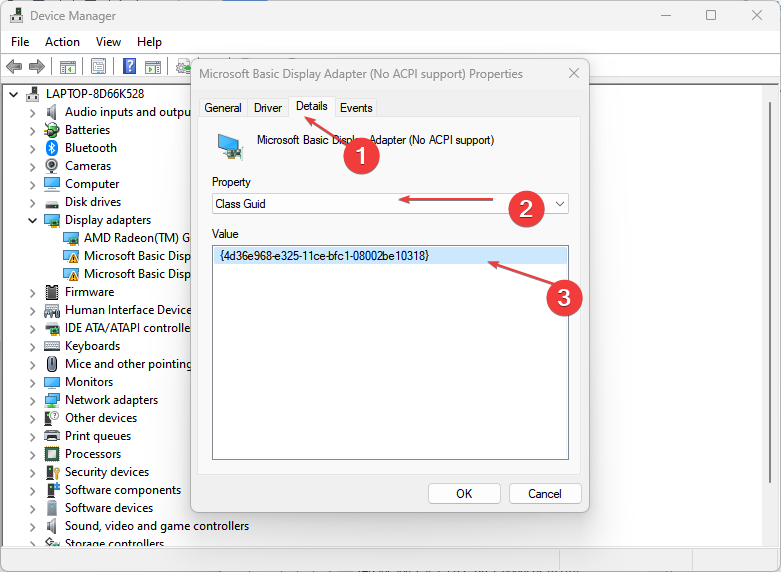Screen dimensions: 781x572
Task: Click the OK button
Action: click(464, 494)
